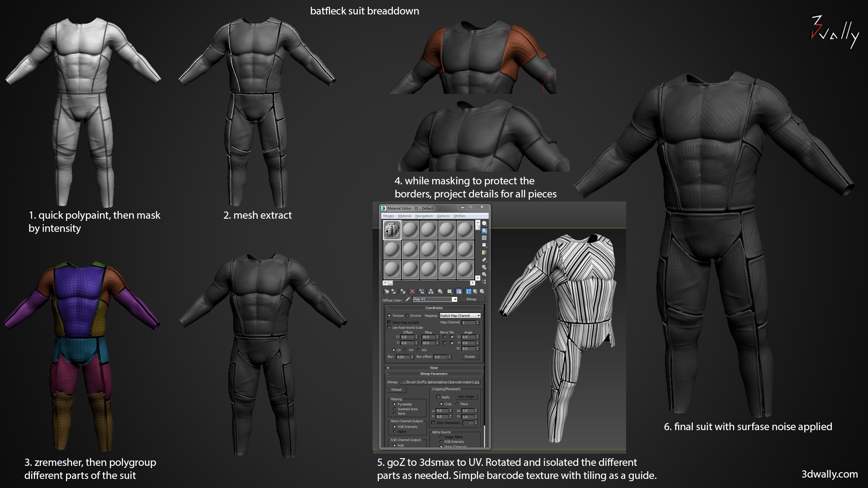868x488 pixels.
Task: Click the Make Unique icon
Action: pos(431,291)
